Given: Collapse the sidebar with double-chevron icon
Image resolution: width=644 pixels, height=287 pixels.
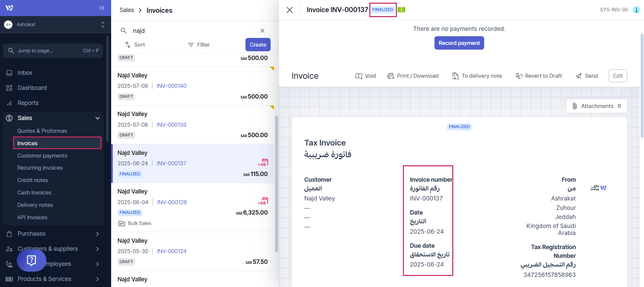Looking at the screenshot, I should [x=102, y=8].
